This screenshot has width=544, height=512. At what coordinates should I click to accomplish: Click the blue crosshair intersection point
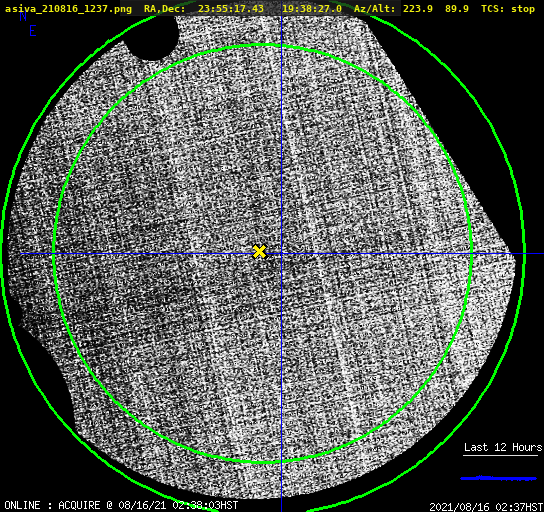point(281,254)
